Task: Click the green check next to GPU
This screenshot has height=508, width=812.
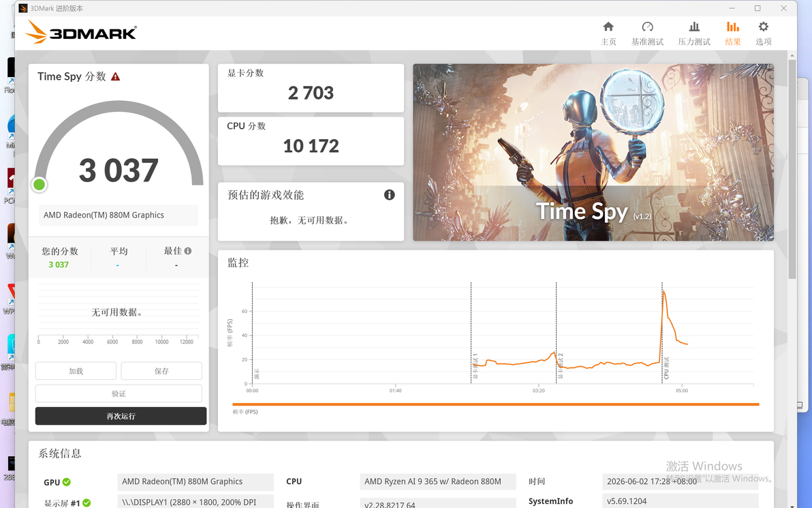Action: point(67,482)
